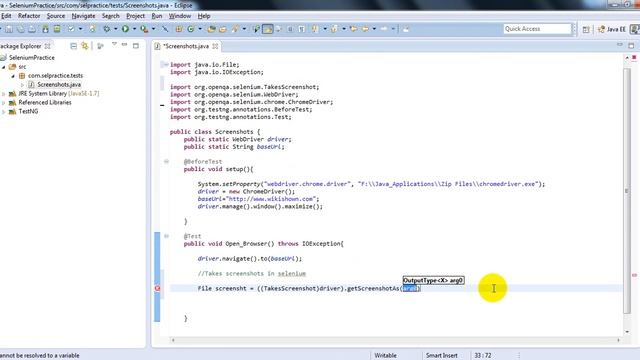The width and height of the screenshot is (640, 360).
Task: Collapse the com.selpractice.tests package
Action: (13, 76)
